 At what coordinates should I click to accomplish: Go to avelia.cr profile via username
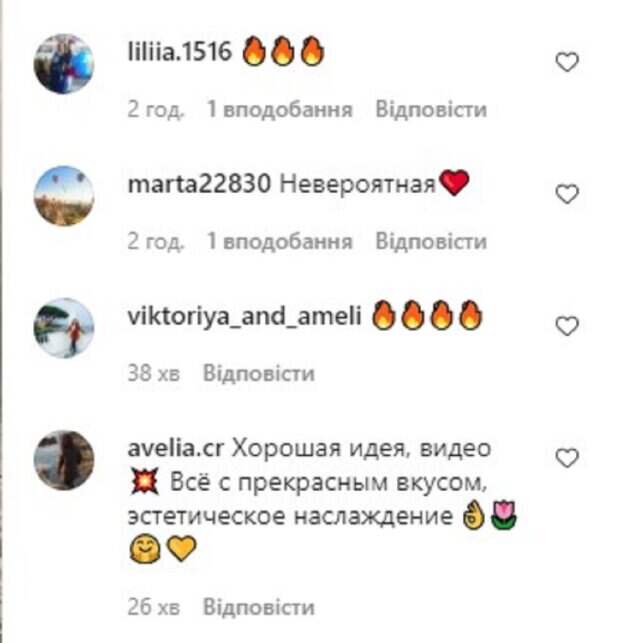[176, 449]
